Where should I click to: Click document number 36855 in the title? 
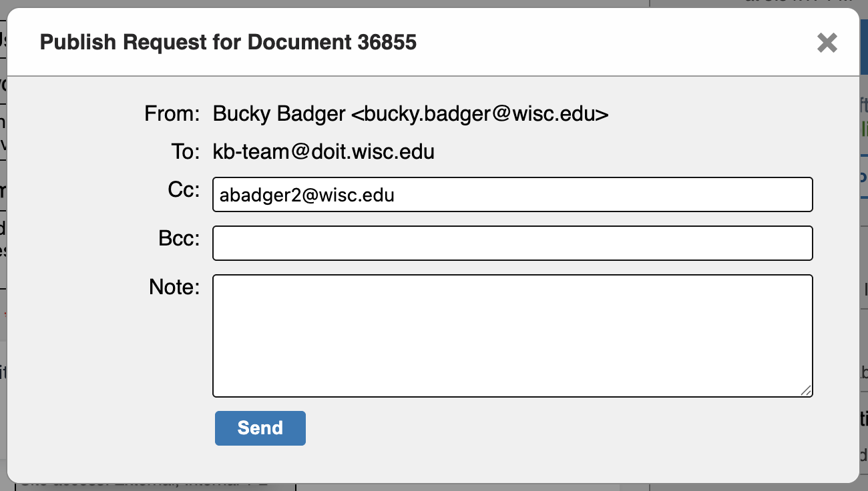(x=387, y=43)
